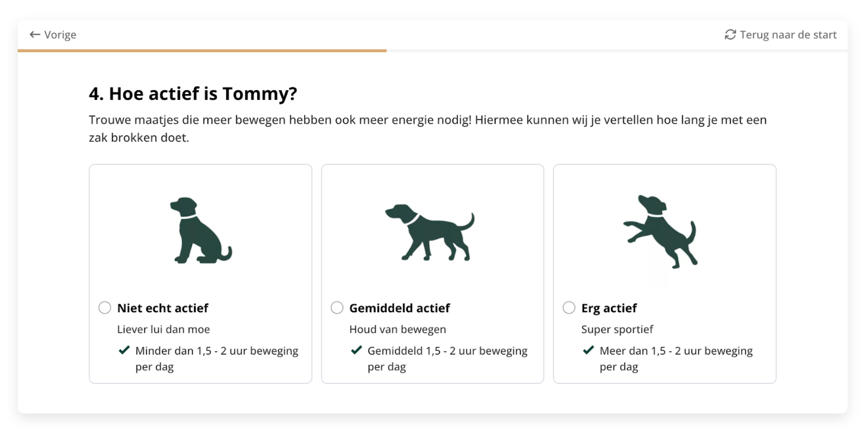Image resolution: width=864 pixels, height=431 pixels.
Task: Click the Gemiddeld actief label text
Action: point(399,308)
